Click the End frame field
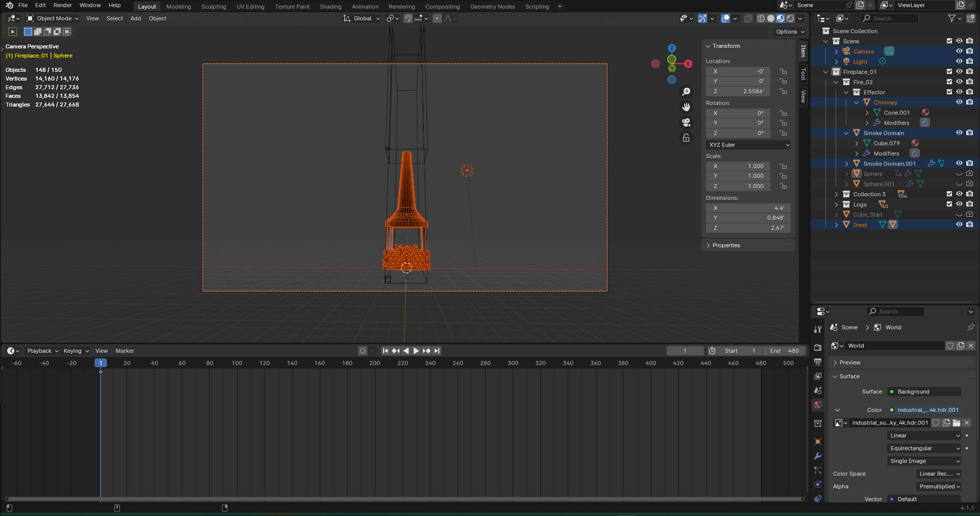The width and height of the screenshot is (980, 516). pyautogui.click(x=785, y=351)
